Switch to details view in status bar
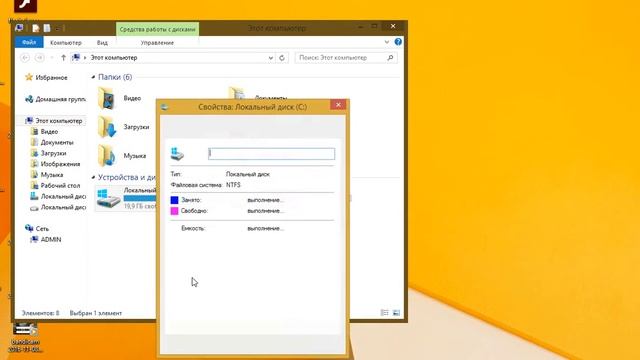Image resolution: width=640 pixels, height=360 pixels. click(x=384, y=313)
